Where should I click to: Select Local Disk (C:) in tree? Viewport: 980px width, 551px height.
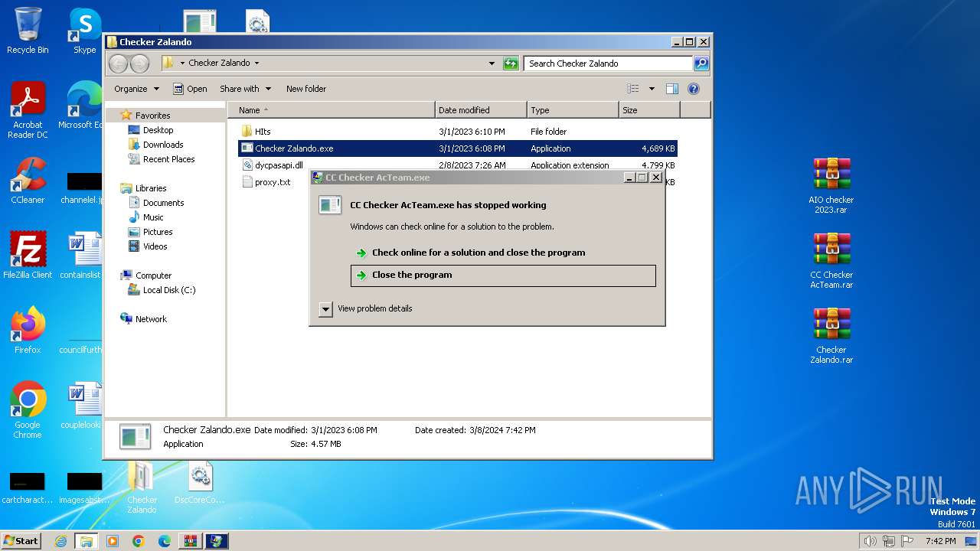click(x=169, y=290)
